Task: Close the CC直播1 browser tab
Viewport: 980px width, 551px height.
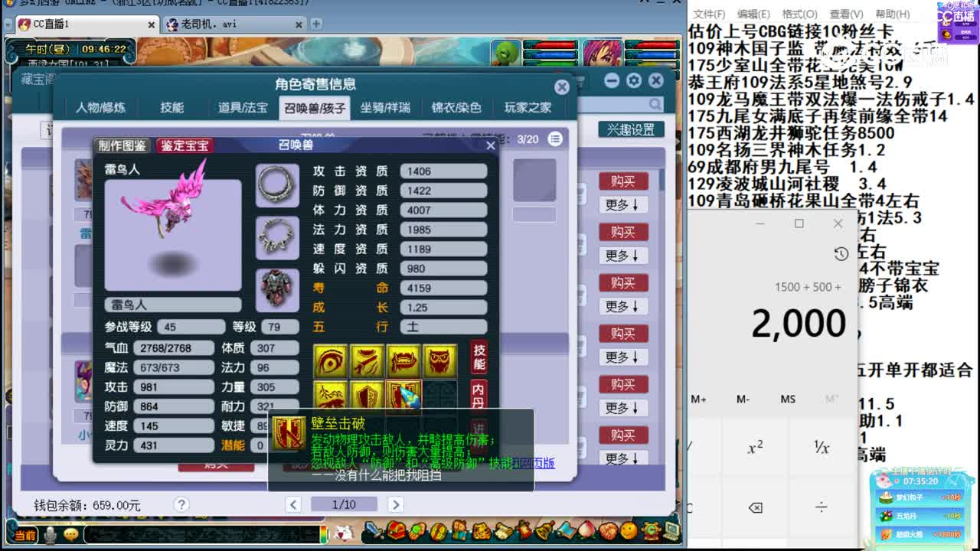Action: [x=151, y=24]
